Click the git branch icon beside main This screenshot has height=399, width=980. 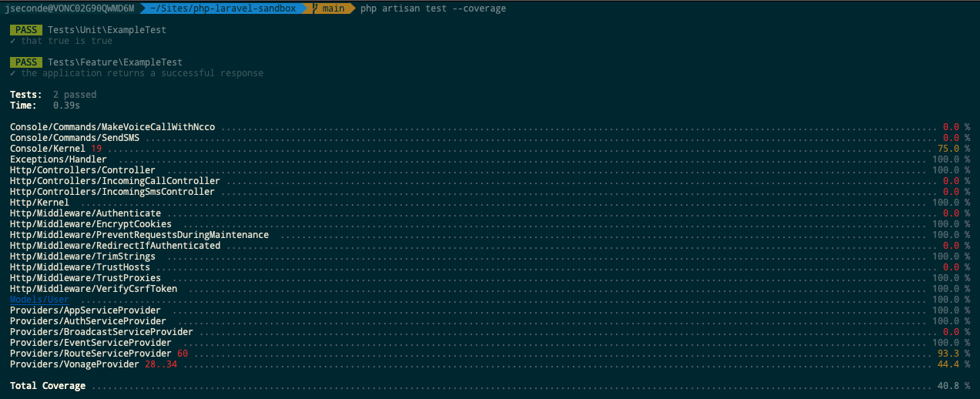[x=317, y=8]
